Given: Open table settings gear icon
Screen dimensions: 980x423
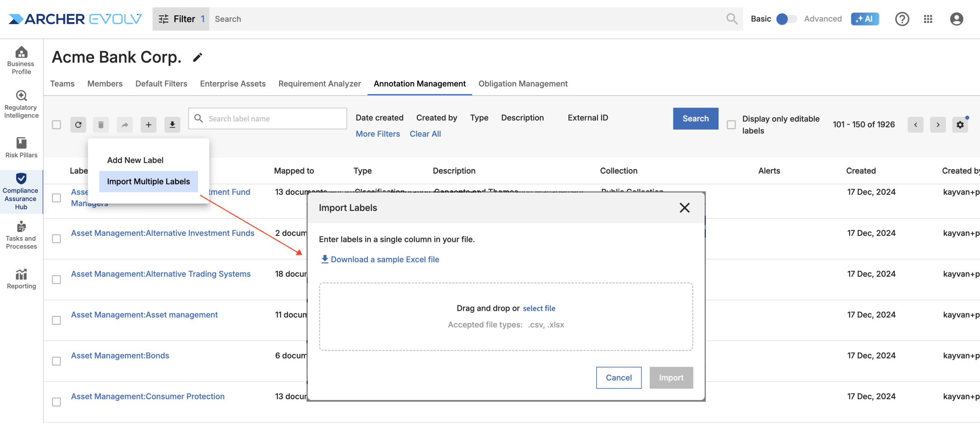Looking at the screenshot, I should point(960,125).
